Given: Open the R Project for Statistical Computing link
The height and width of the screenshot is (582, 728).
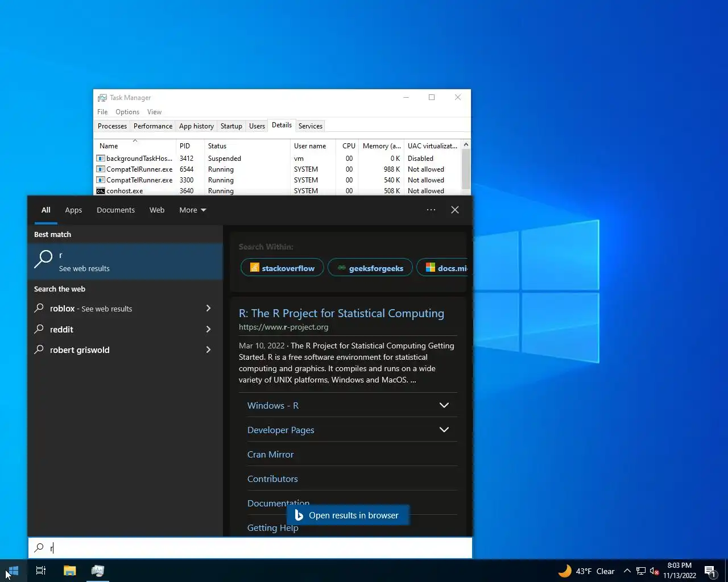Looking at the screenshot, I should [341, 313].
